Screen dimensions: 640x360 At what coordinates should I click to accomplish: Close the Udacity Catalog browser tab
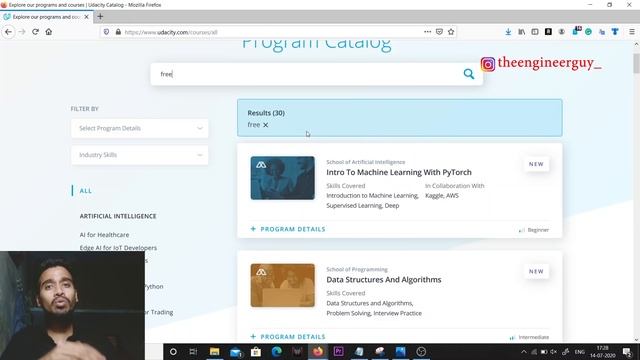tap(87, 17)
